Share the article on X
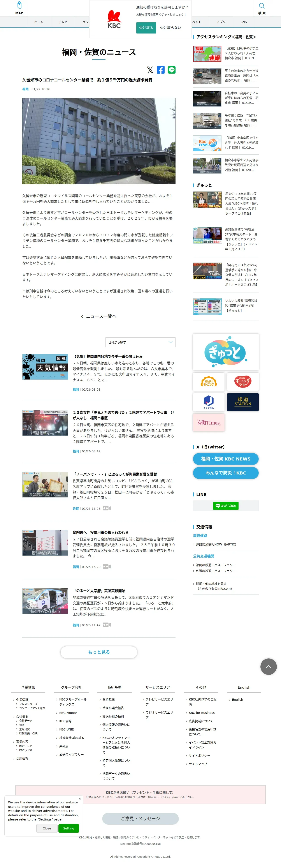The image size is (281, 868). tap(150, 70)
